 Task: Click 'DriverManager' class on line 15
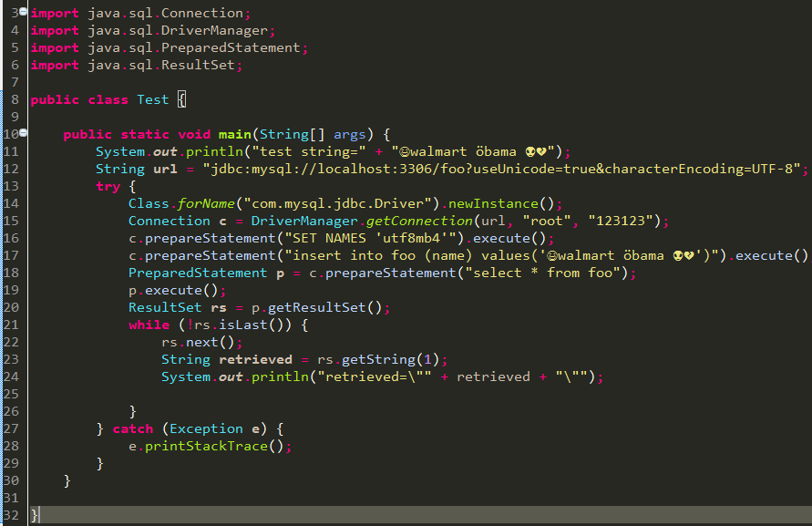(304, 221)
